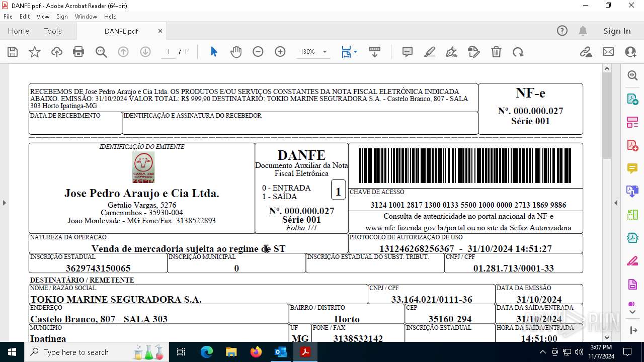
Task: Open the Window menu
Action: coord(86,17)
